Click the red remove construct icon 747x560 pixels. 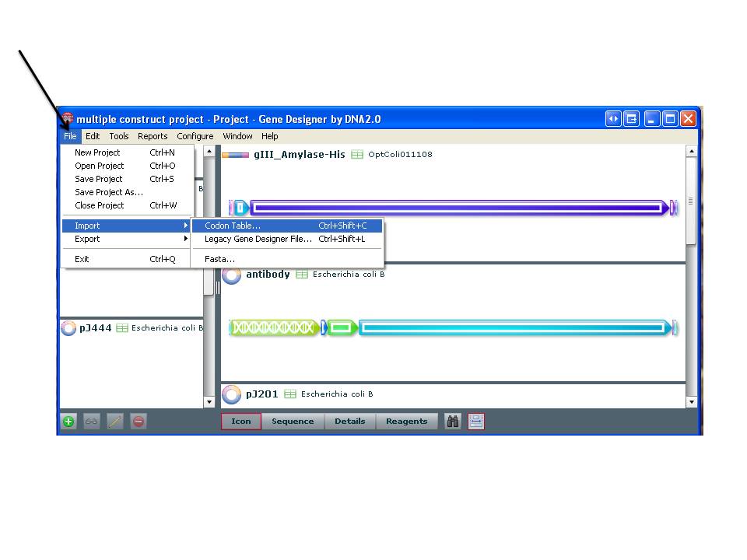tap(139, 422)
